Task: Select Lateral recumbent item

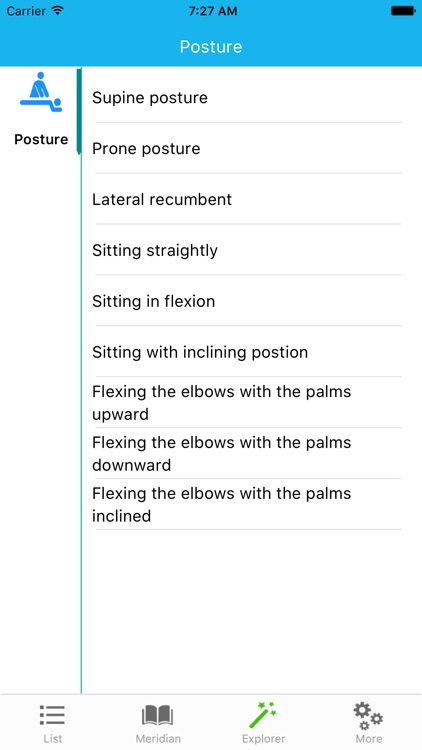Action: click(x=248, y=199)
